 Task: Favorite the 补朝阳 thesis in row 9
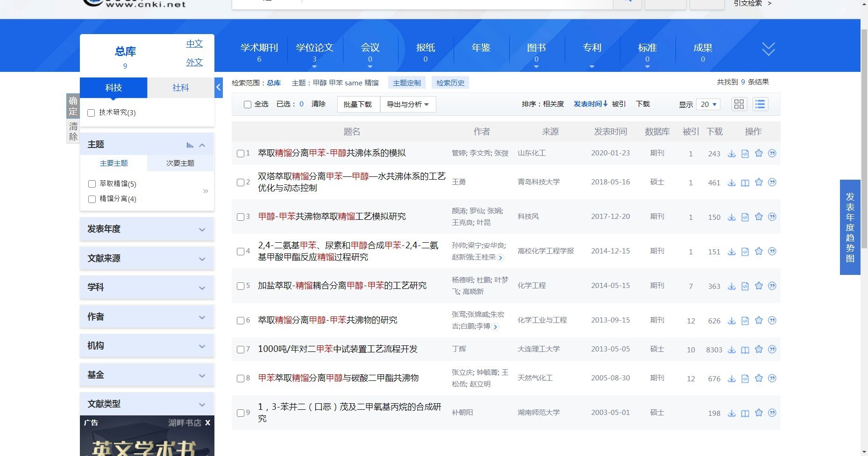(x=759, y=413)
